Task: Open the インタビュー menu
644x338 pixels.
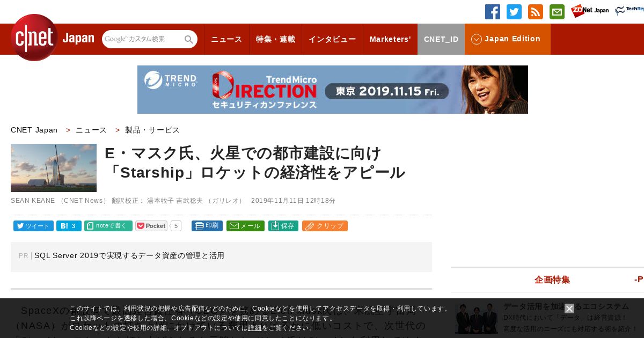Action: 332,39
